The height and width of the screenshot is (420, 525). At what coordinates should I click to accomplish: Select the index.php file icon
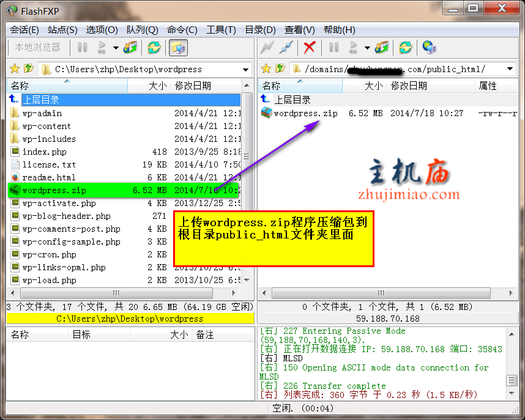tap(15, 152)
